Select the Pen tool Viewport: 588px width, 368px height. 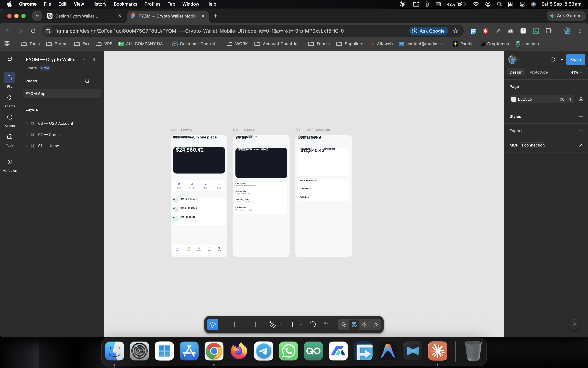(x=273, y=324)
